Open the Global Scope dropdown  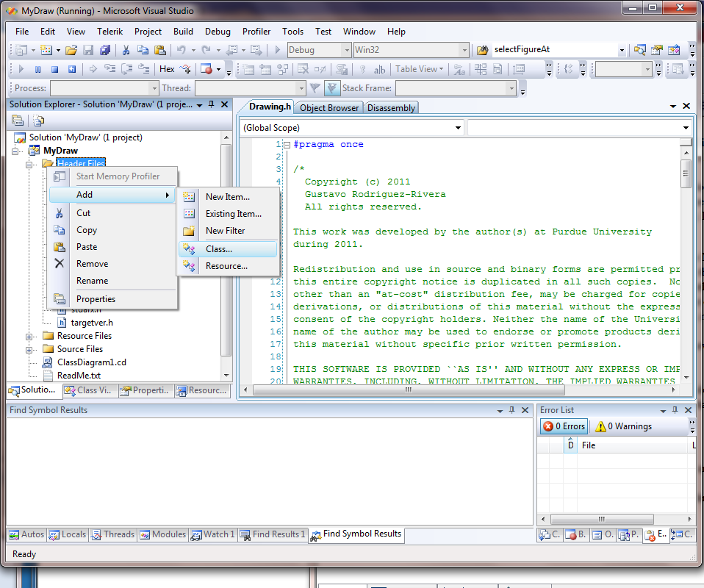[x=458, y=128]
